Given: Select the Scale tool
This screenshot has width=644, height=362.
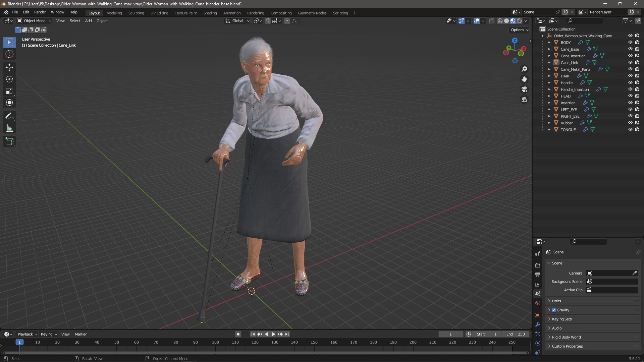Looking at the screenshot, I should click(9, 91).
